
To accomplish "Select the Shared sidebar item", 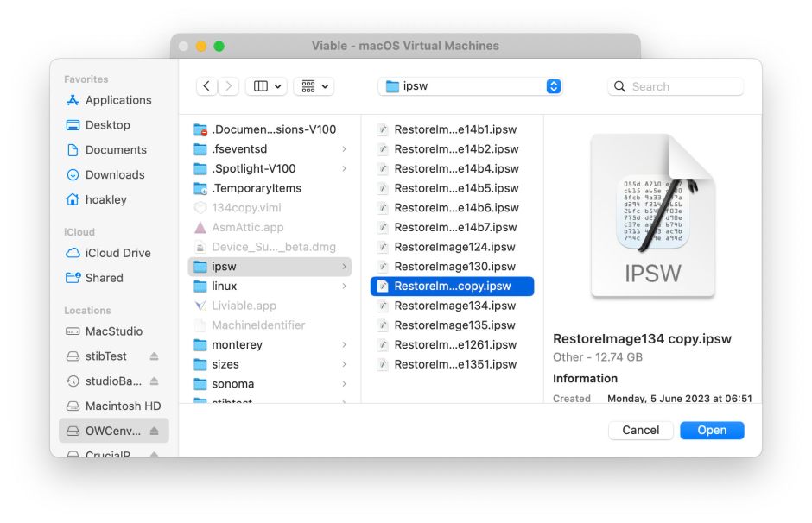I will click(104, 278).
